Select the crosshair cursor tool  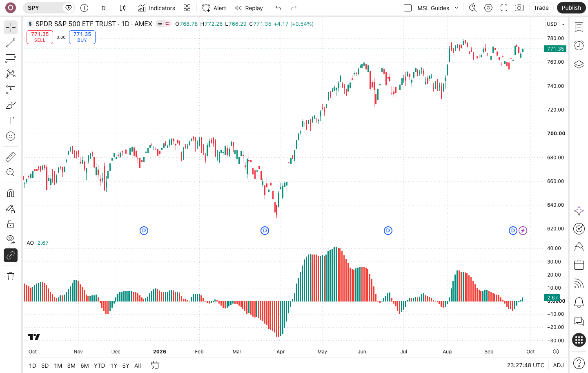[x=11, y=27]
